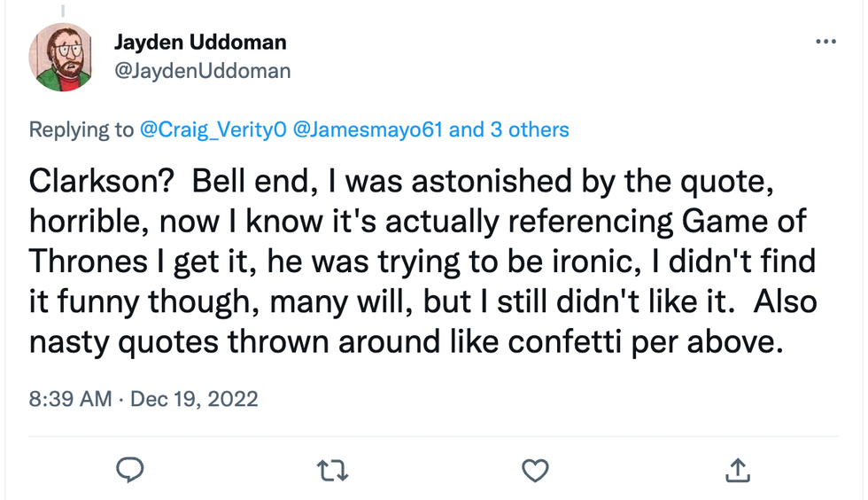Click Jayden Uddoman's profile avatar
The width and height of the screenshot is (868, 500).
(x=61, y=57)
